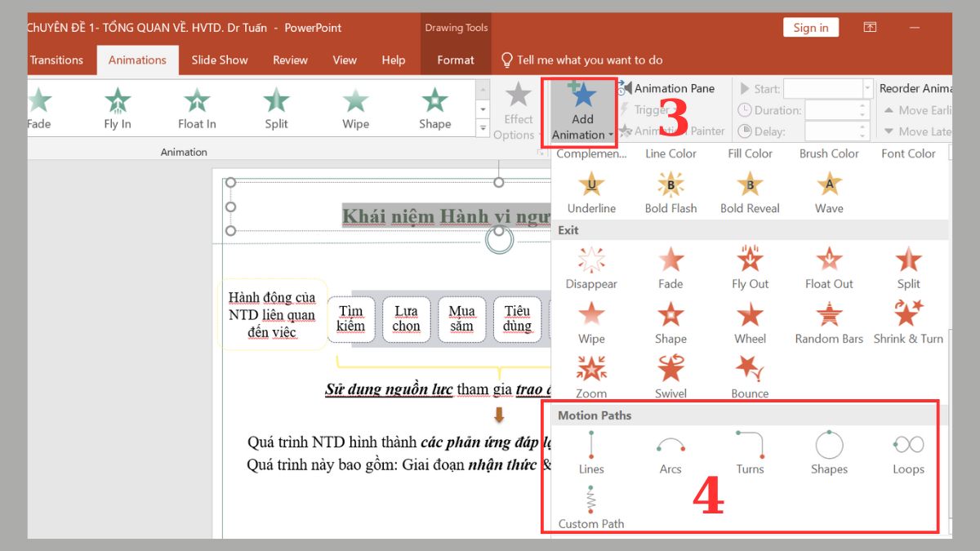The width and height of the screenshot is (980, 551).
Task: Apply the Fly In animation star
Action: click(117, 106)
